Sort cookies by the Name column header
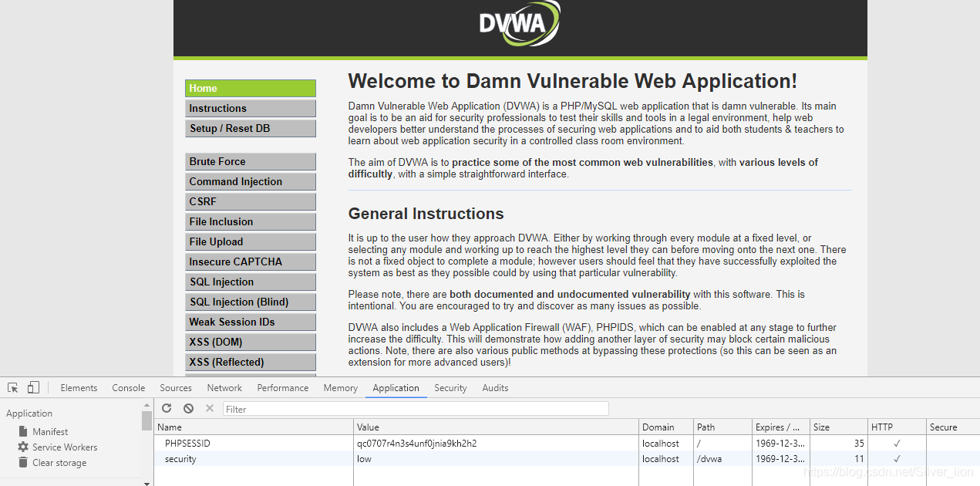 tap(254, 427)
